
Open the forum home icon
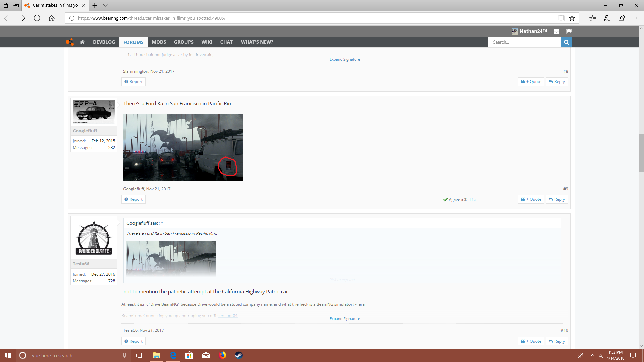coord(83,42)
